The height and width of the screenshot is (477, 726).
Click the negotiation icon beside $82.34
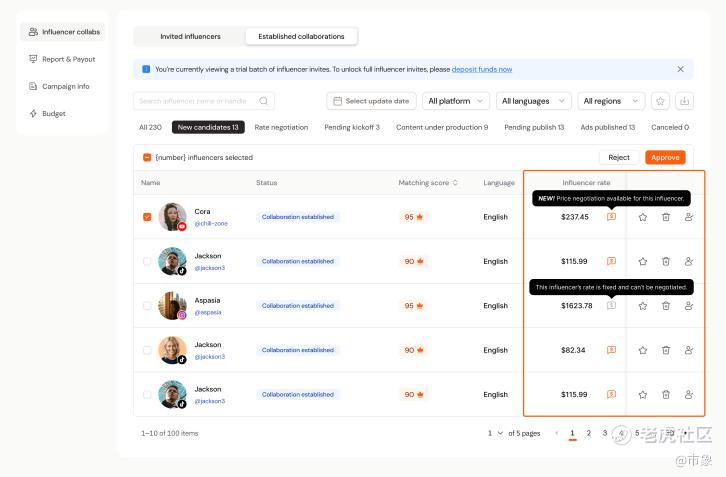[611, 350]
